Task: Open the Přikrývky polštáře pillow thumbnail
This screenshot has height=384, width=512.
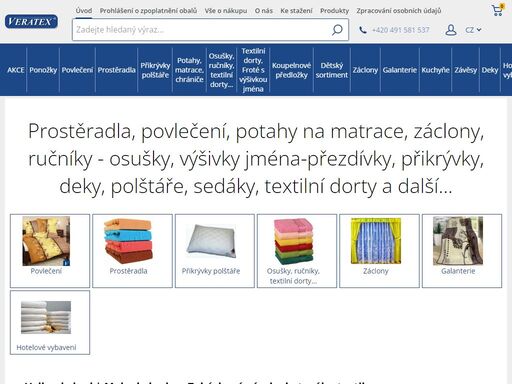Action: point(211,241)
